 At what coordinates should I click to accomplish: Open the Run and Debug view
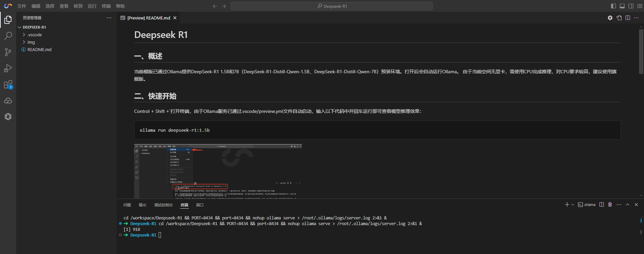tap(8, 68)
